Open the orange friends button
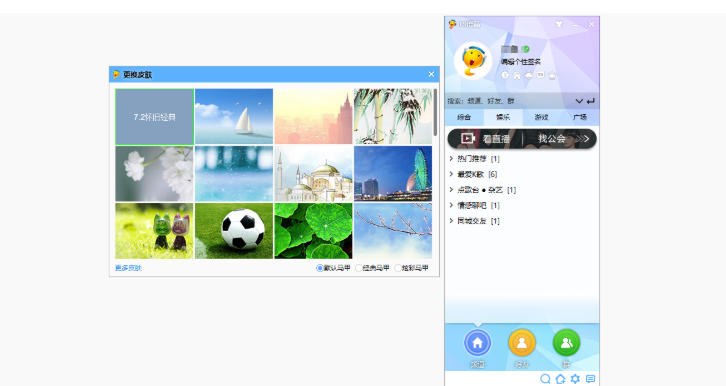Viewport: 726px width, 386px height. click(522, 343)
